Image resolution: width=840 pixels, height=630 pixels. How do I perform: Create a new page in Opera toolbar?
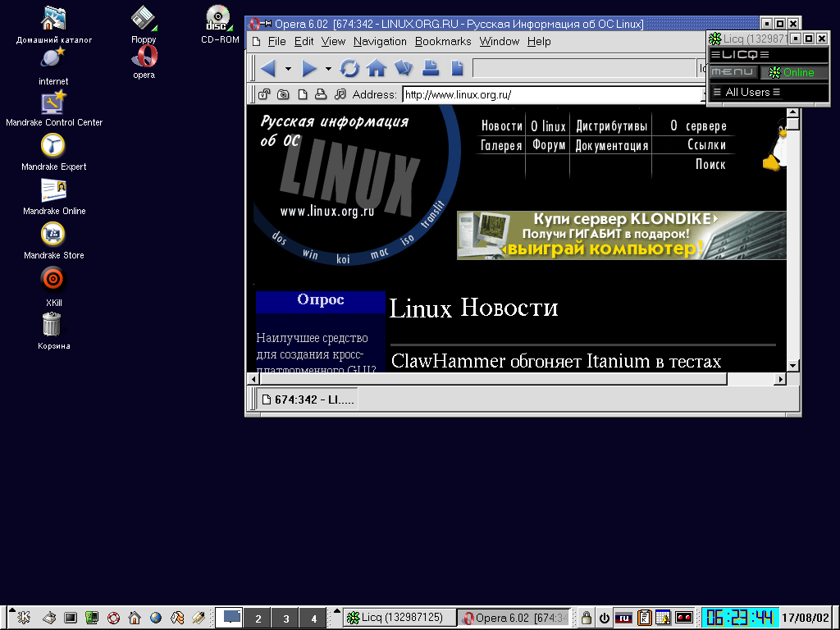(x=457, y=68)
